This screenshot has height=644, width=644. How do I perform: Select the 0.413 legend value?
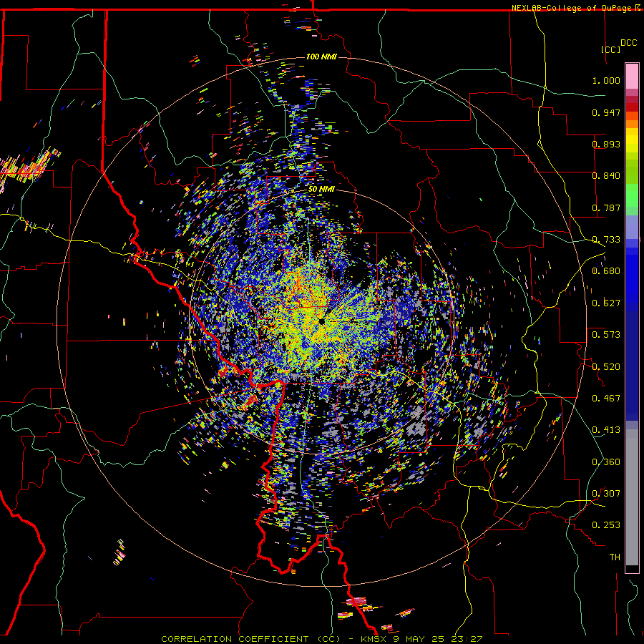click(606, 430)
